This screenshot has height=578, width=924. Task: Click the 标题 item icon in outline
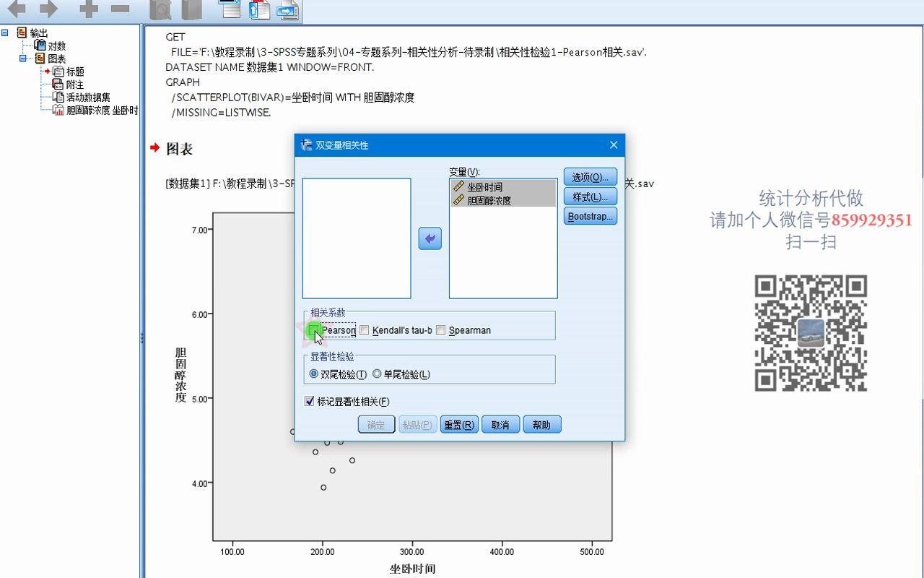pyautogui.click(x=58, y=72)
